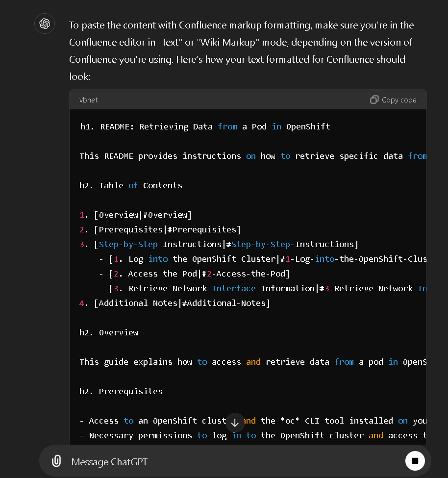Click the 'h2. Prerequisites' heading line
Image resolution: width=448 pixels, height=478 pixels.
tap(121, 391)
